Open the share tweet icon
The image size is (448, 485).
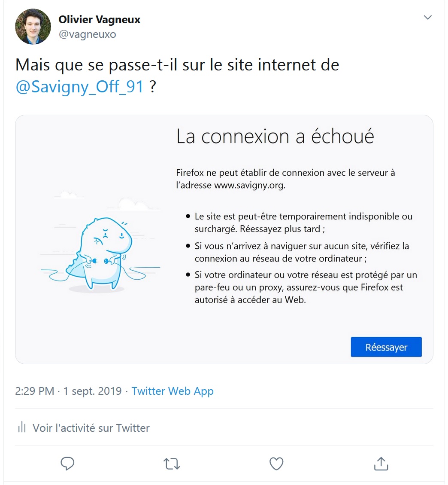coord(381,464)
